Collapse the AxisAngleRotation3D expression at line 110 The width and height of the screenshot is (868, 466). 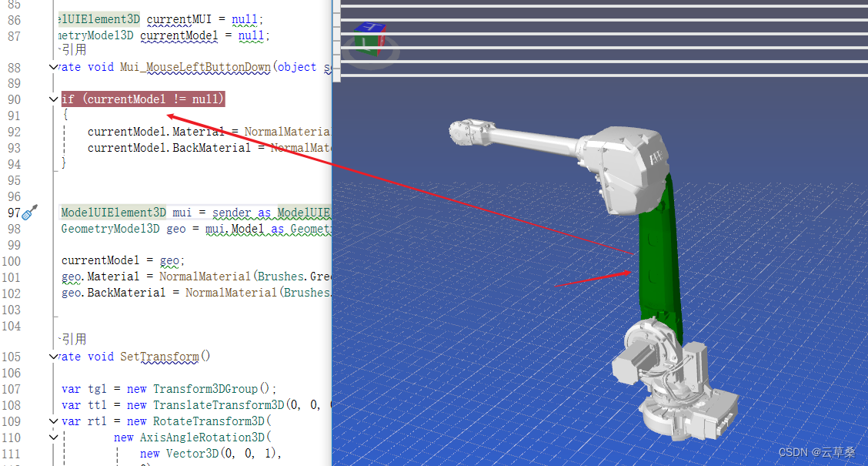[53, 437]
